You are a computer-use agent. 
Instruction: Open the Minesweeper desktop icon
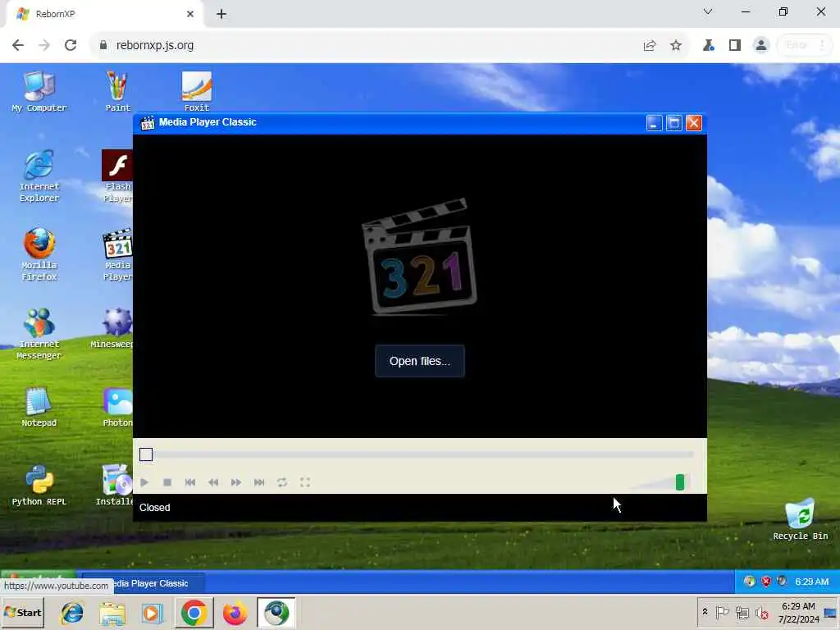point(113,328)
